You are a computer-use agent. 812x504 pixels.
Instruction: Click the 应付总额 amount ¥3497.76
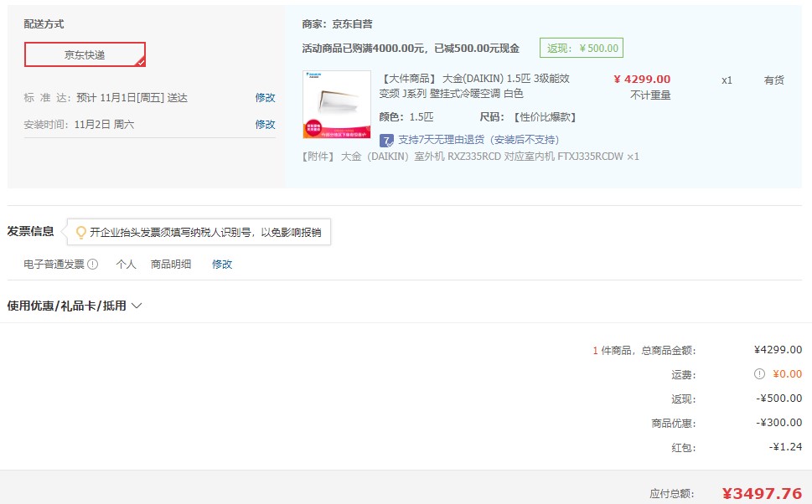click(x=762, y=493)
